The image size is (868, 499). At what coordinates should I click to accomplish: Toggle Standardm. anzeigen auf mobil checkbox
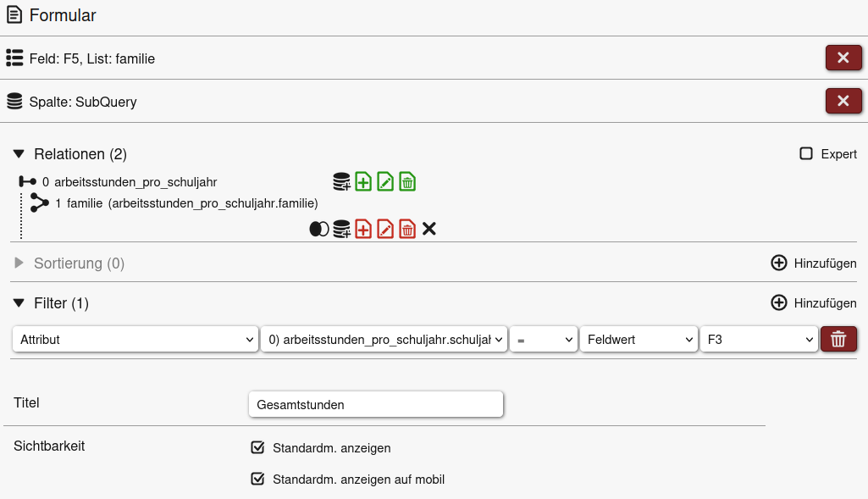[258, 479]
